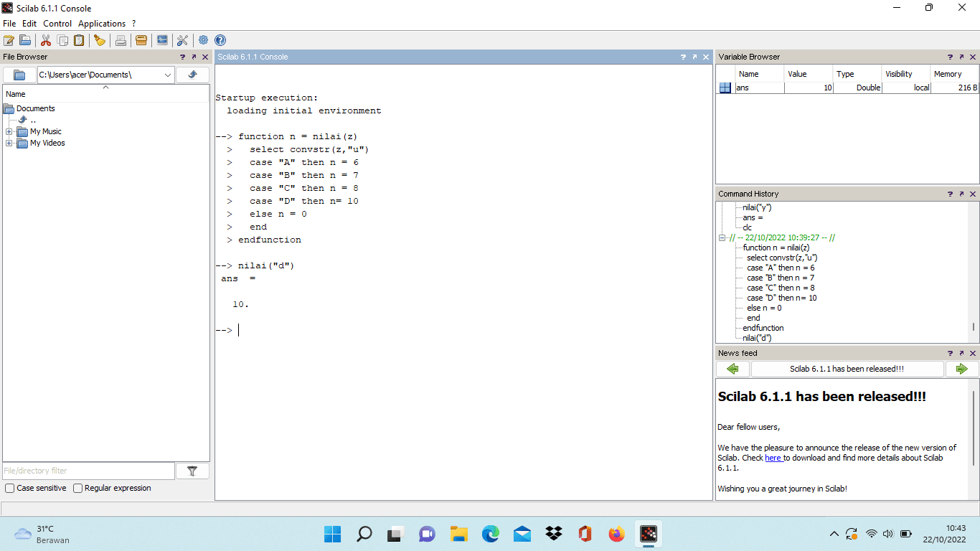Sort Variable Browser by Value column
This screenshot has width=980, height=551.
(809, 74)
